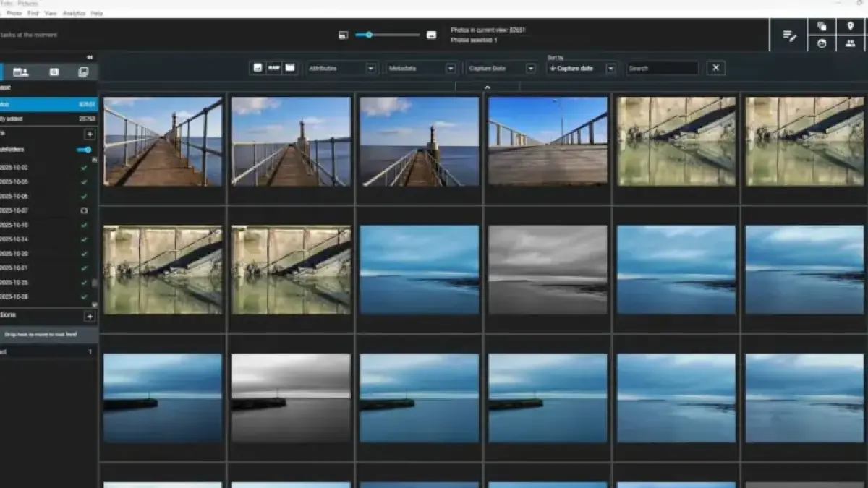868x488 pixels.
Task: Click the Search input field
Action: (662, 68)
